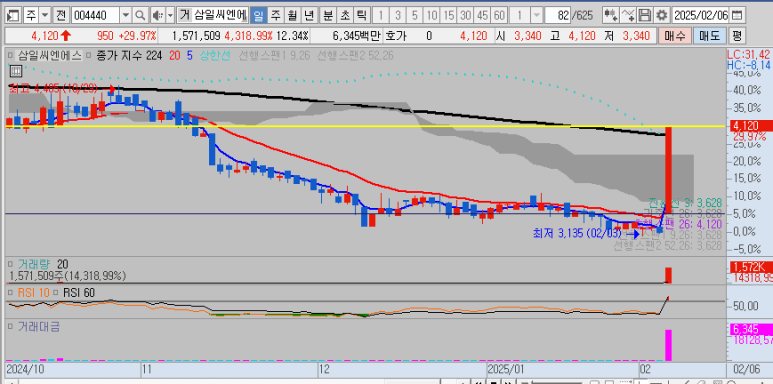Screen dimensions: 773x384
Task: Click the 매도 sell button
Action: 709,36
